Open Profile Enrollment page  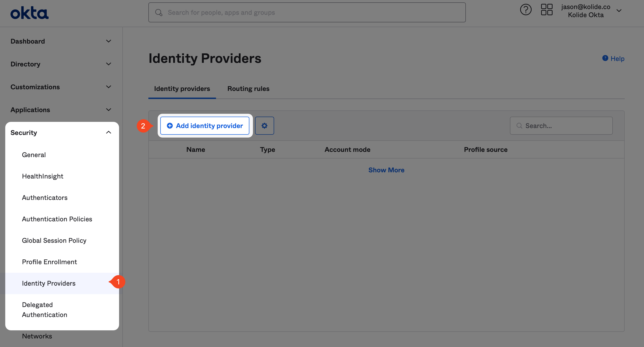[x=50, y=262]
